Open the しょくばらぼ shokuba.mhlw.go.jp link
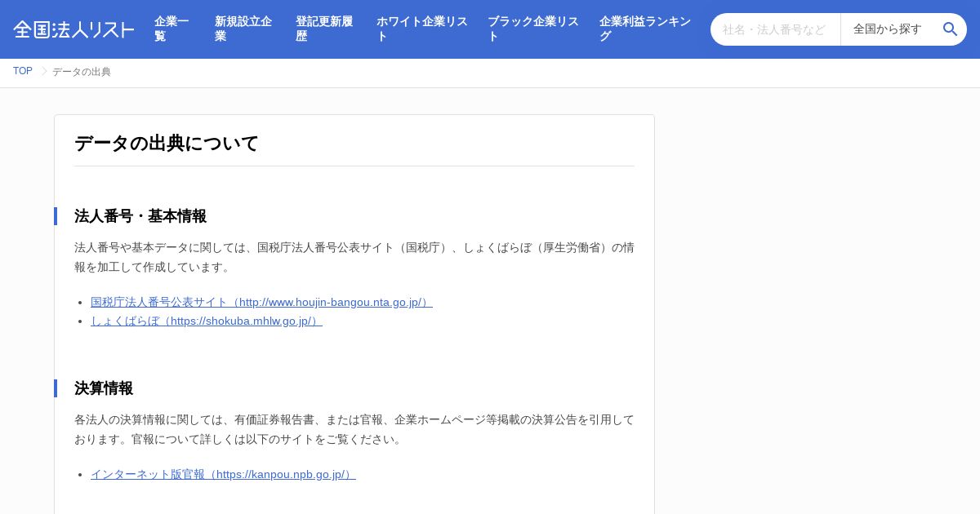 point(207,321)
